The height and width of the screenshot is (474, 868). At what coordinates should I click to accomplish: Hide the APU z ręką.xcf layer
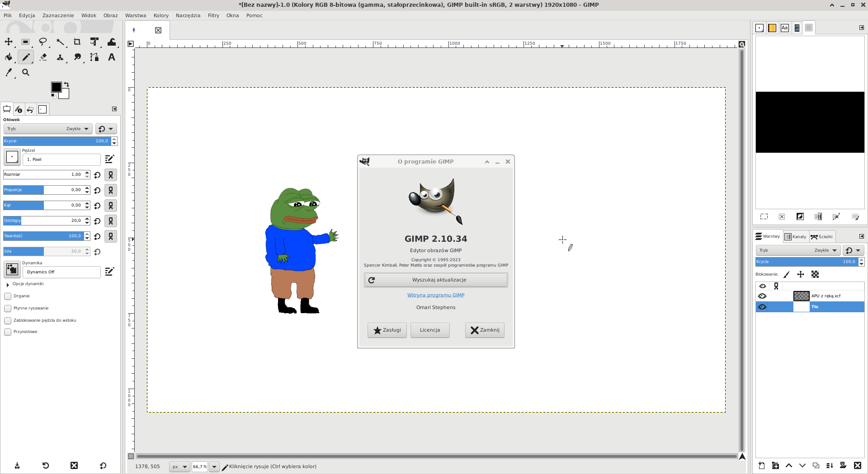762,296
